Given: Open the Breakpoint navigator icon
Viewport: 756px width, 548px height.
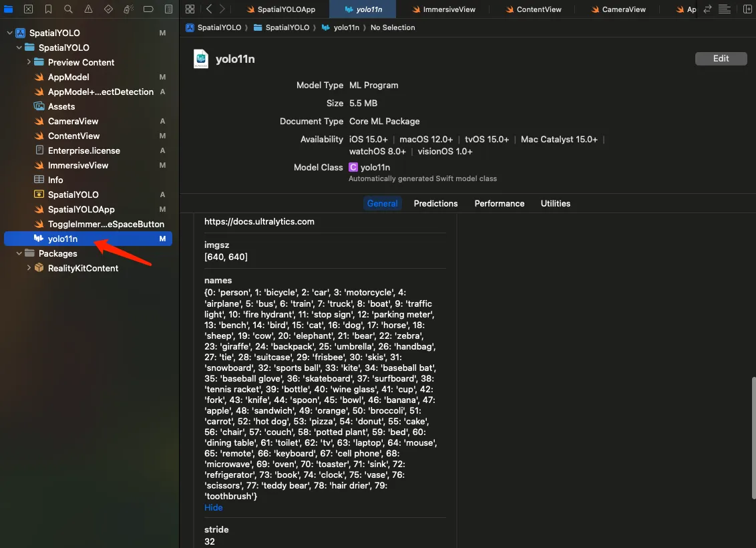Looking at the screenshot, I should 148,9.
